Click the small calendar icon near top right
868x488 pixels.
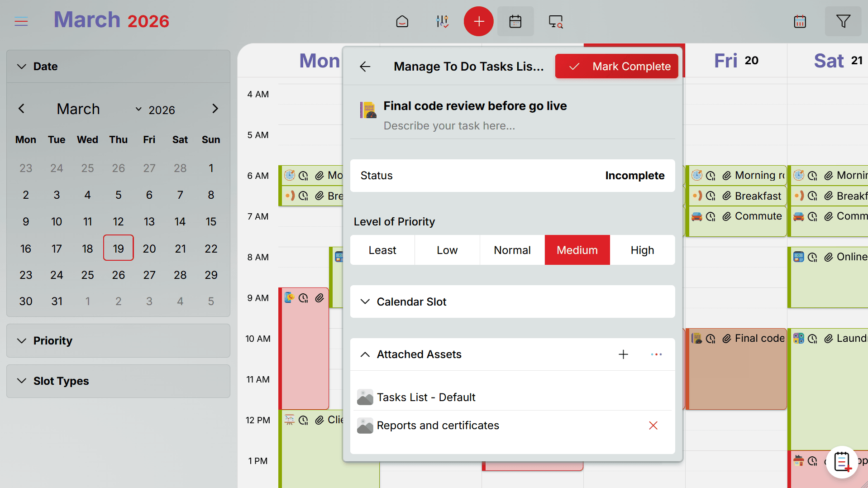(800, 21)
